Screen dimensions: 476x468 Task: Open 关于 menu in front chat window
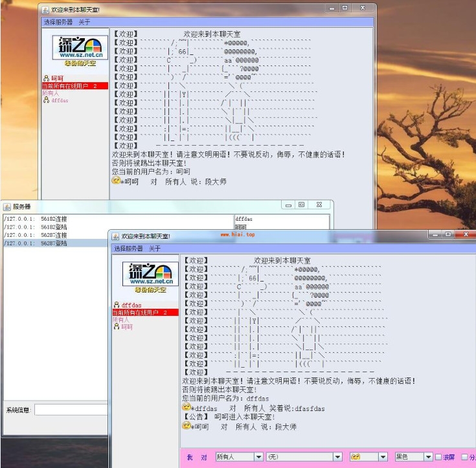(155, 249)
